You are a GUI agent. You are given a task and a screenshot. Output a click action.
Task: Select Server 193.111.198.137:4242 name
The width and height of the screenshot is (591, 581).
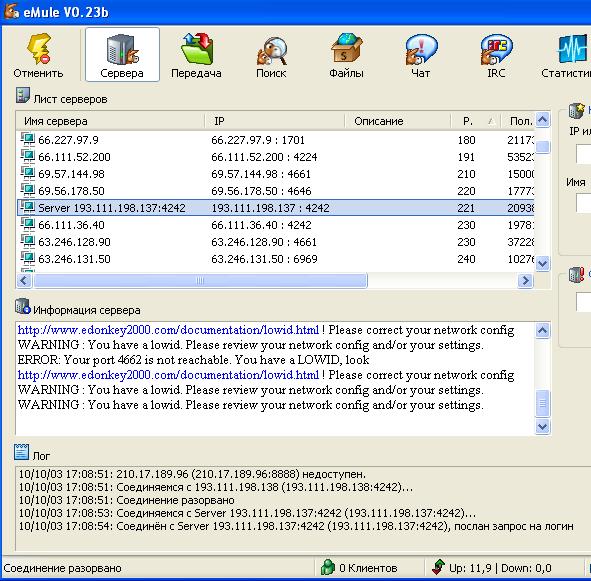click(x=112, y=208)
